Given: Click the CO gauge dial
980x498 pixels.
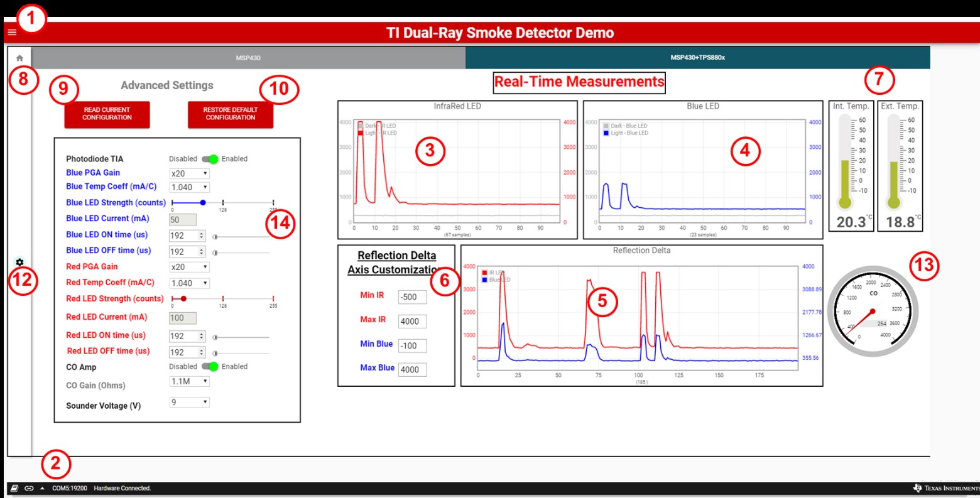Looking at the screenshot, I should click(872, 313).
